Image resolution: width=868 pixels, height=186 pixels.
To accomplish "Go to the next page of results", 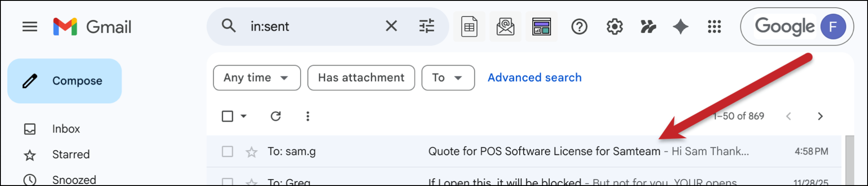I will [820, 116].
